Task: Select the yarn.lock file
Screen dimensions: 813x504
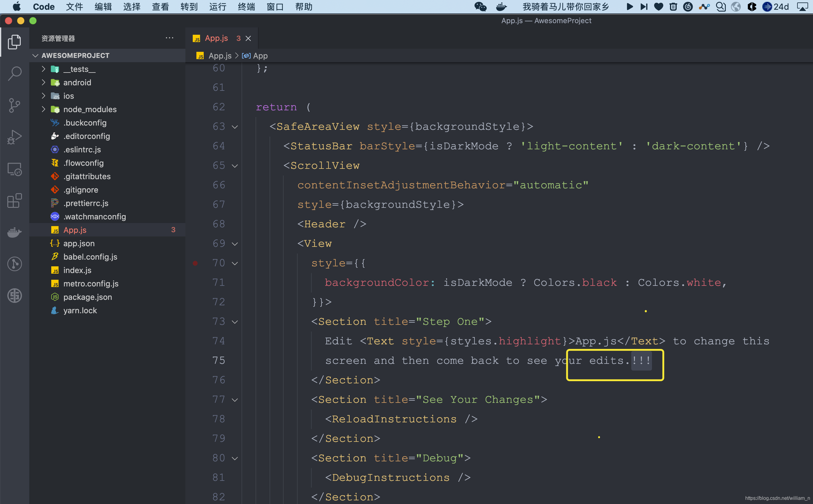Action: [x=80, y=310]
